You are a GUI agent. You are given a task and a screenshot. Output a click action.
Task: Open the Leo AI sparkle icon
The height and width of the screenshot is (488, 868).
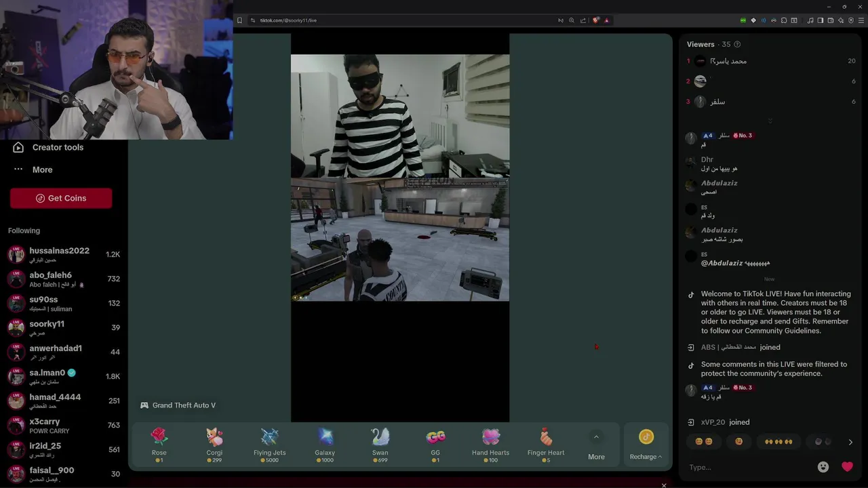coord(841,20)
